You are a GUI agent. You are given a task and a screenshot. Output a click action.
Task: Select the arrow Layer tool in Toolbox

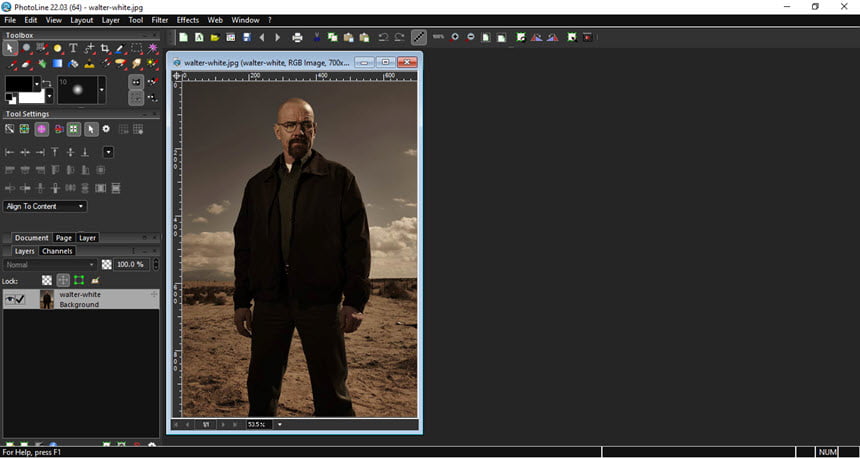pyautogui.click(x=10, y=48)
